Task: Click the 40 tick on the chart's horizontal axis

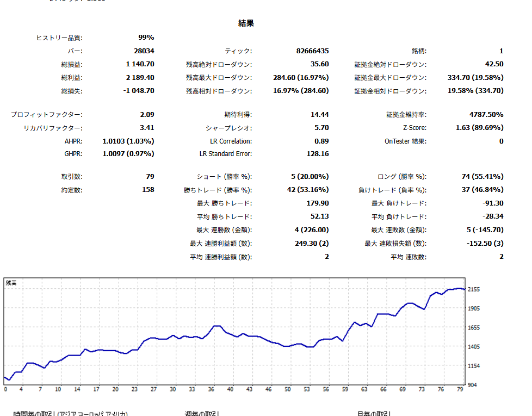Action: coord(231,389)
